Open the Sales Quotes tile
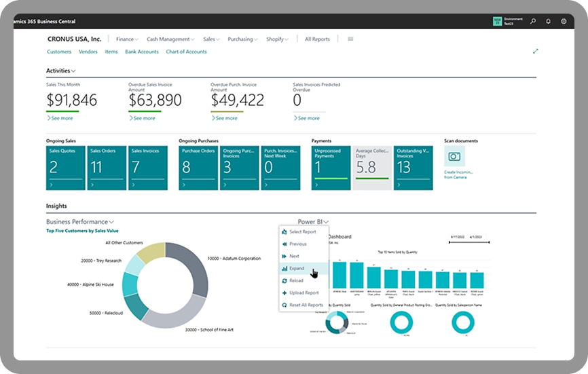 (66, 168)
